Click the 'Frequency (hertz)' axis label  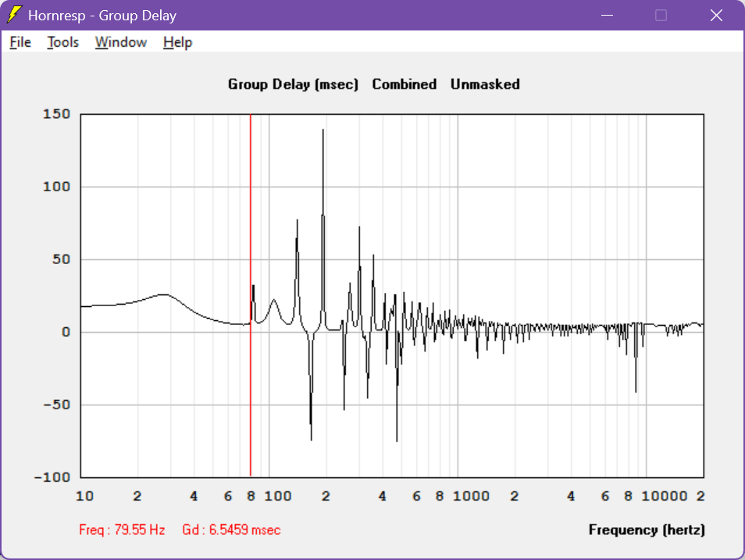click(x=647, y=530)
